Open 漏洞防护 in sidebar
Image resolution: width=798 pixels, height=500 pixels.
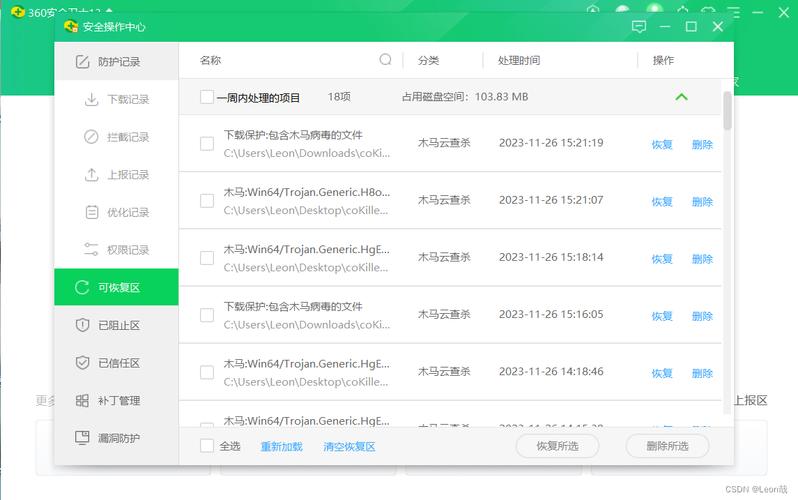[x=116, y=438]
